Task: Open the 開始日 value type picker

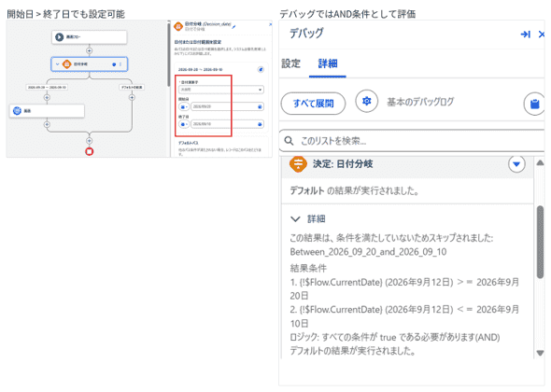Action: point(184,106)
